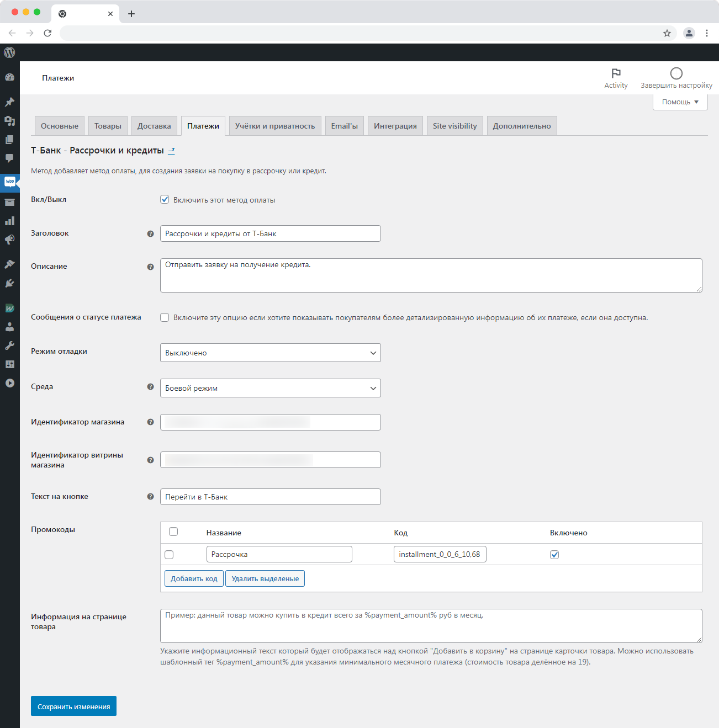Switch to Email'ы tab

[345, 126]
